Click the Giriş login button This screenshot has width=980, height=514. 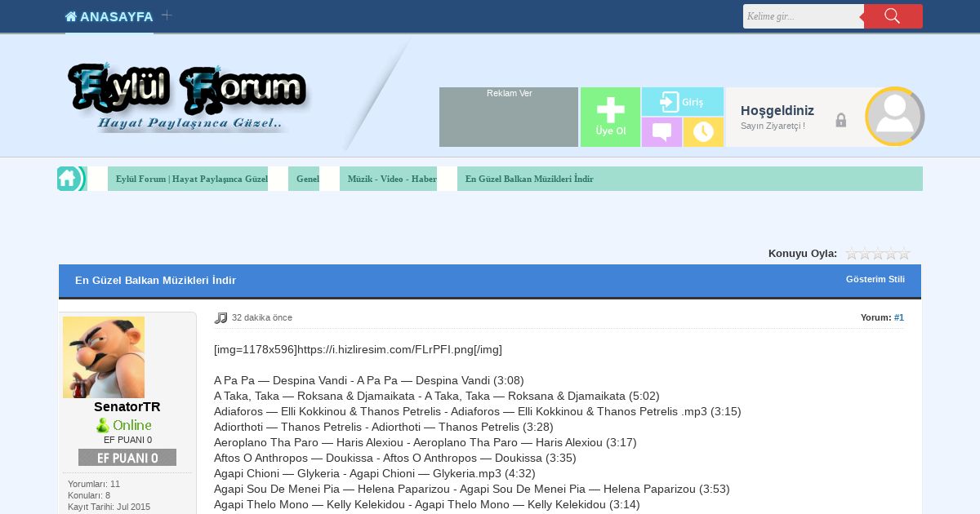pyautogui.click(x=683, y=102)
